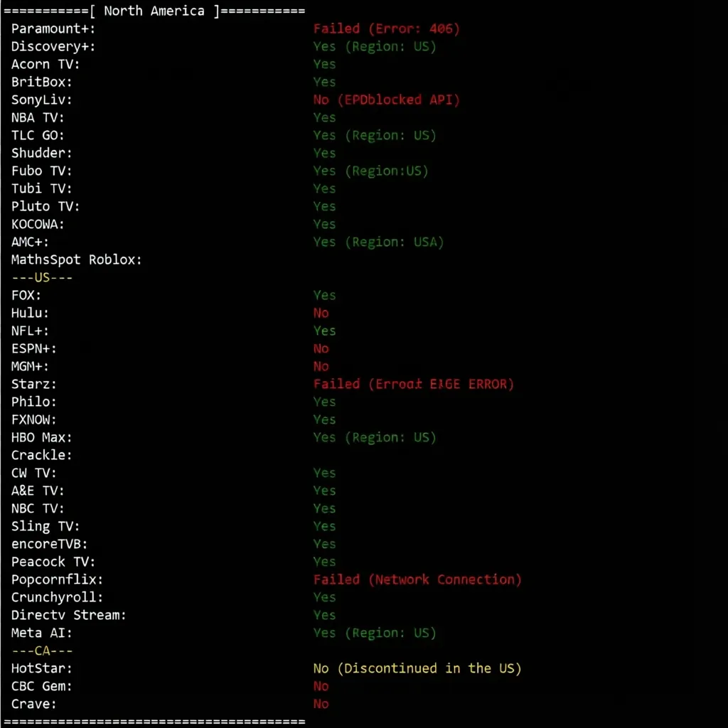Select the 'HBO Max:' label
Screen dimensions: 728x728
click(x=41, y=437)
